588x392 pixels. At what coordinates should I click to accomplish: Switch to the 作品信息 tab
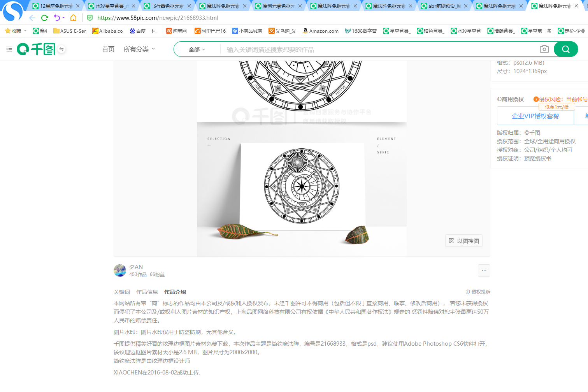147,292
